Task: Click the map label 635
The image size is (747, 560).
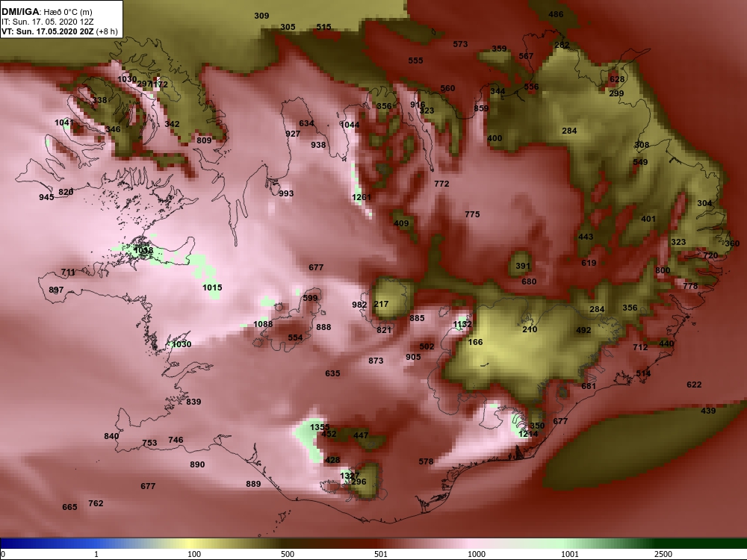Action: [x=332, y=373]
